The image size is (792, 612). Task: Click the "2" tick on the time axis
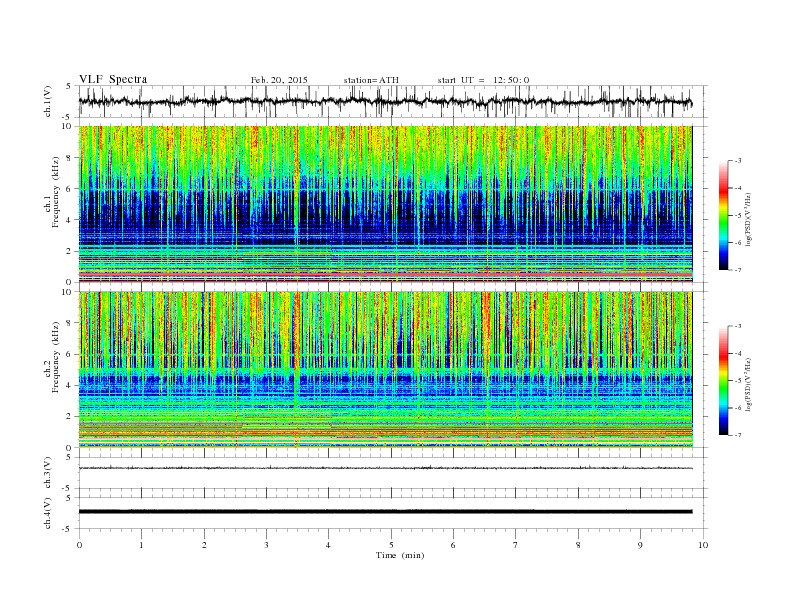point(204,545)
